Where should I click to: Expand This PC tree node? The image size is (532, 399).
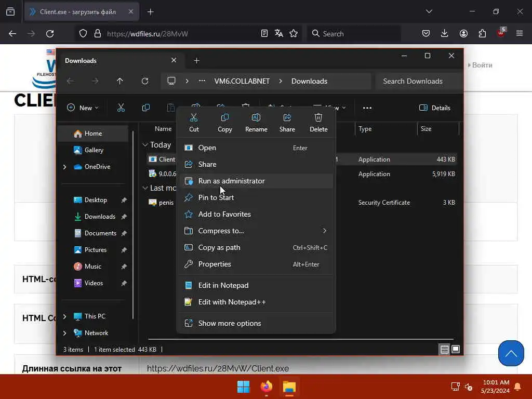pyautogui.click(x=64, y=316)
